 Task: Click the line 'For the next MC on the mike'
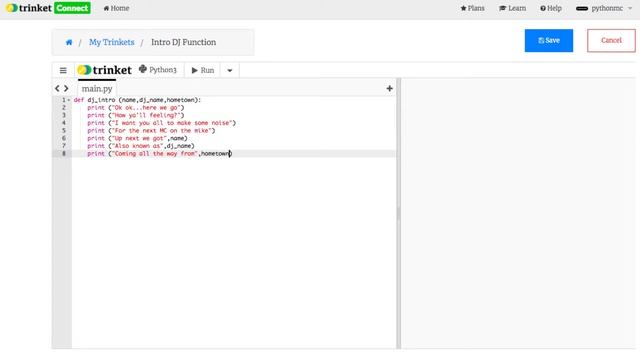151,131
